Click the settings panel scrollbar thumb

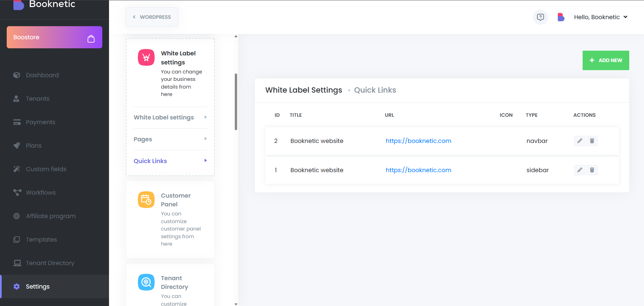point(236,102)
